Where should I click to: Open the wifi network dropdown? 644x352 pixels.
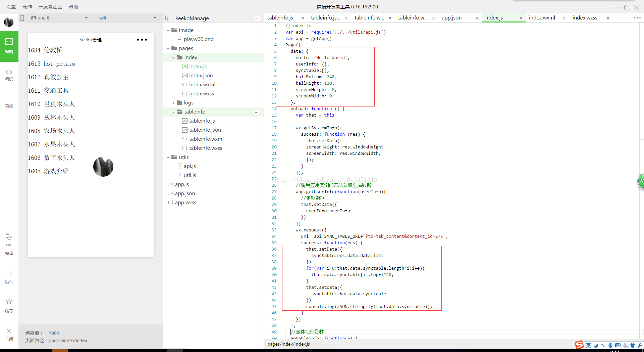127,18
